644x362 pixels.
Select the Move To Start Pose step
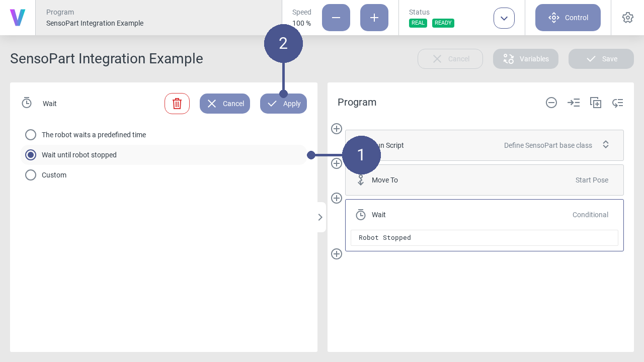(x=484, y=180)
